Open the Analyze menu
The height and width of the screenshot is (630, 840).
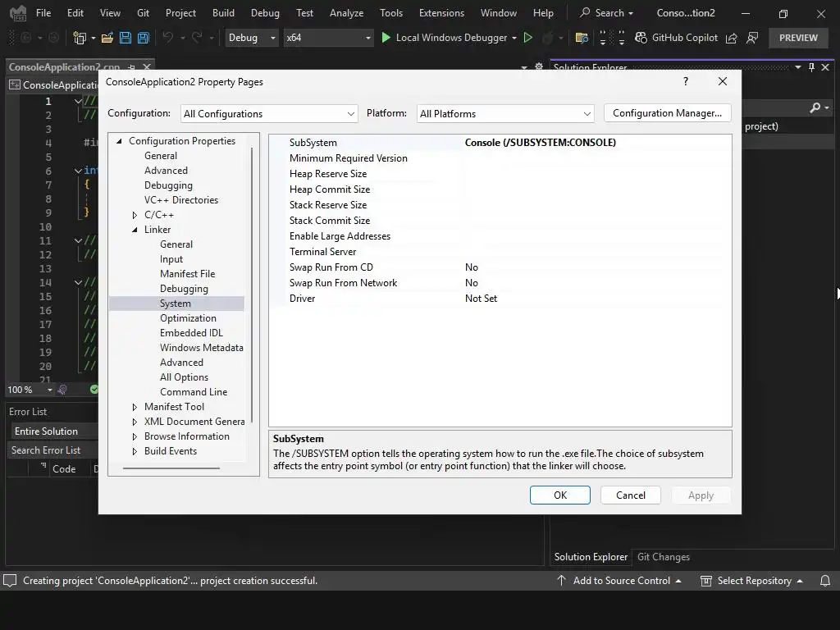347,13
